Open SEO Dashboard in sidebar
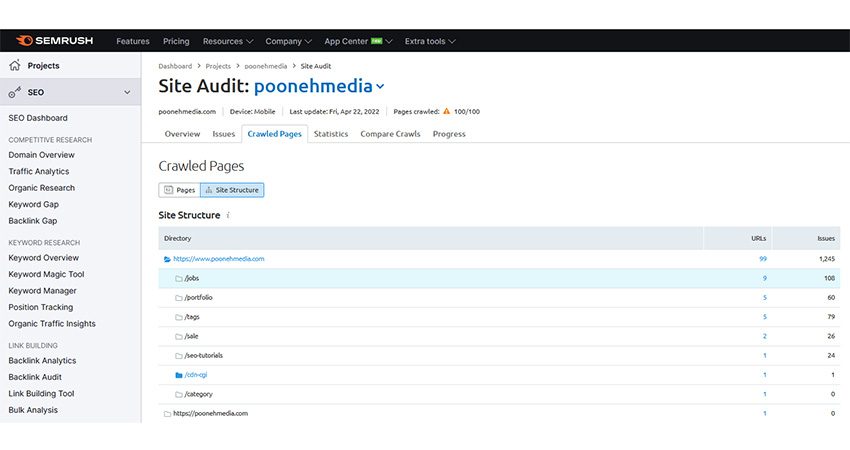850x450 pixels. coord(38,118)
